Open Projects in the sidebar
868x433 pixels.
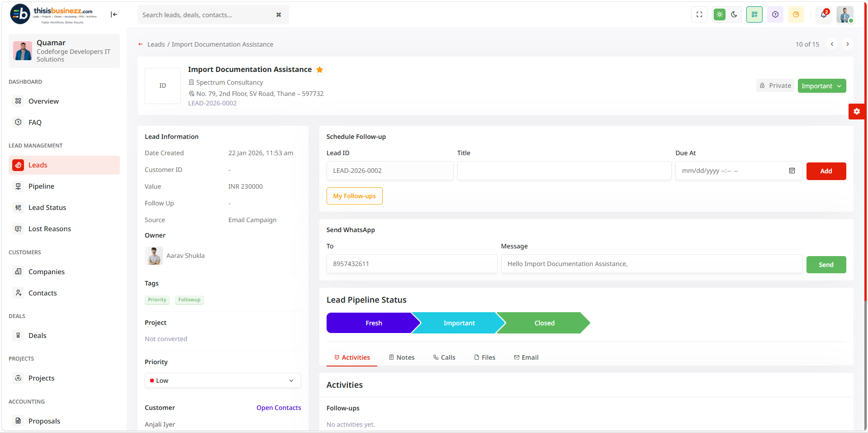coord(64,378)
